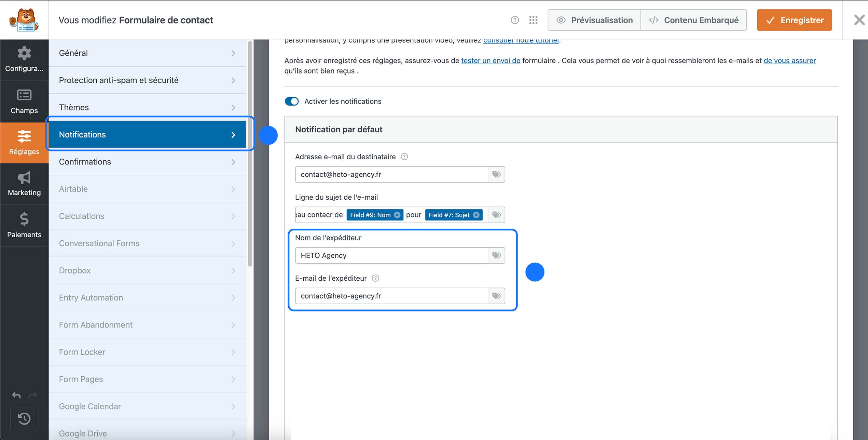Open smart tags for sender name field

click(x=496, y=255)
